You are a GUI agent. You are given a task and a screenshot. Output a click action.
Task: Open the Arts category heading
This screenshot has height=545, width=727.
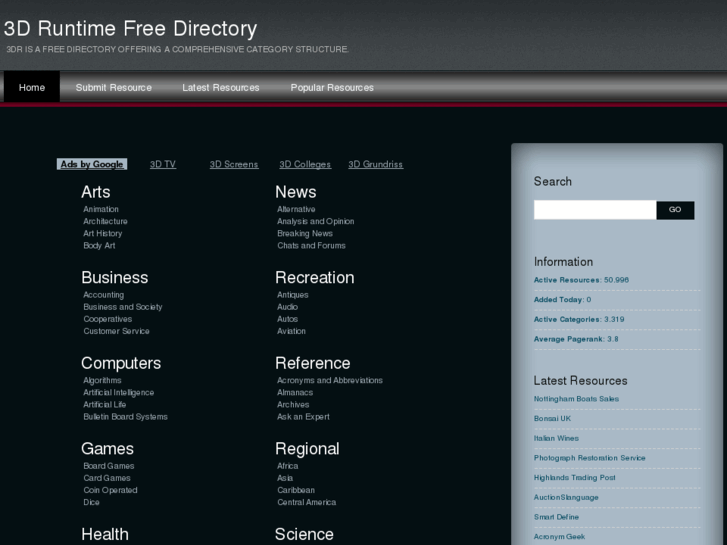(96, 192)
